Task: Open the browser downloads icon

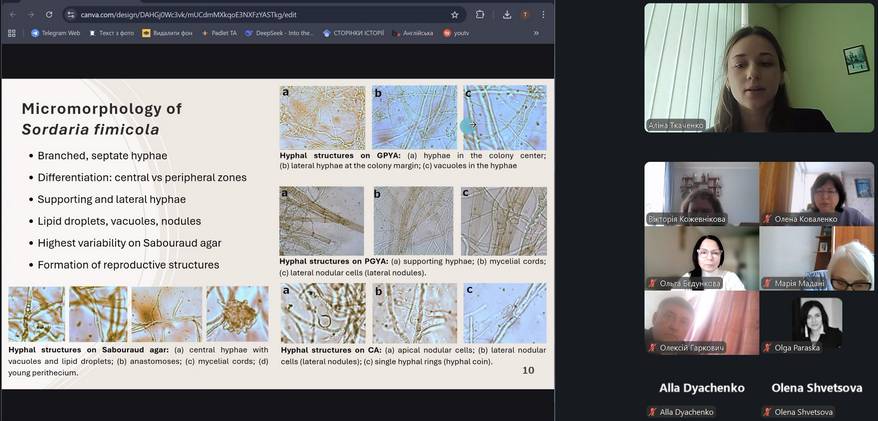Action: (507, 15)
